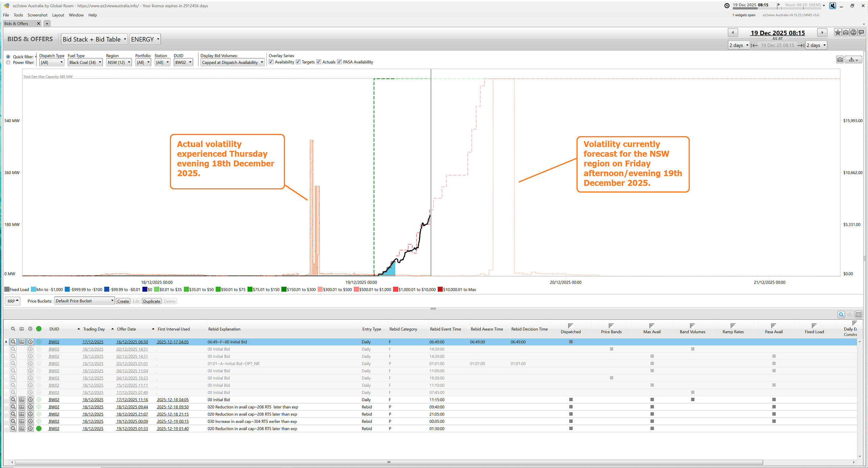The height and width of the screenshot is (468, 868).
Task: Click the Duplicate price bucket button
Action: point(152,301)
